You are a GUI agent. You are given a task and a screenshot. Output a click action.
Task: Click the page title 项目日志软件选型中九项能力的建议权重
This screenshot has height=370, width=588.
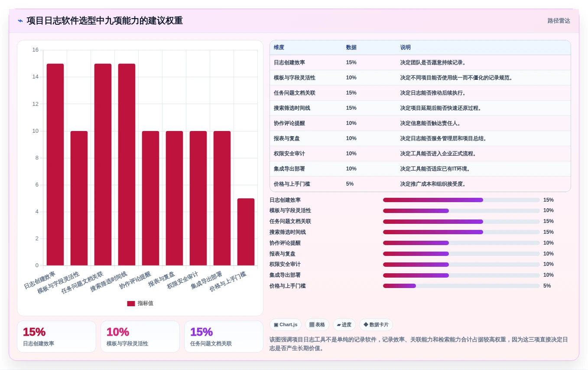pos(105,21)
